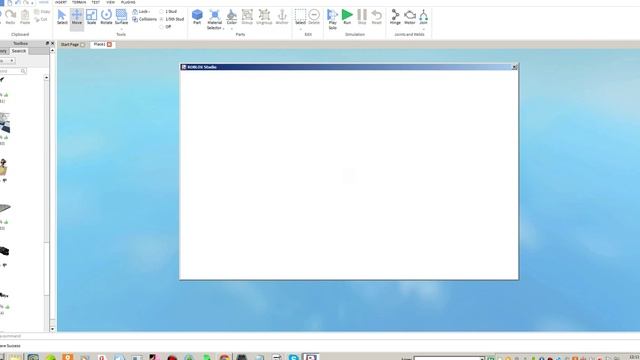Open the Search tab in Toolbox
Viewport: 640px width, 360px height.
click(18, 51)
